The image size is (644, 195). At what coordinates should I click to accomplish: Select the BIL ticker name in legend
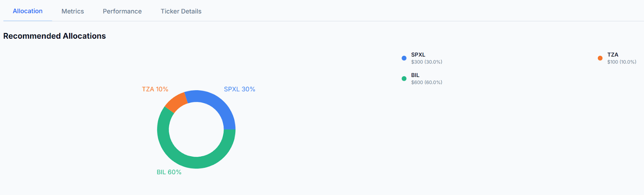(415, 75)
